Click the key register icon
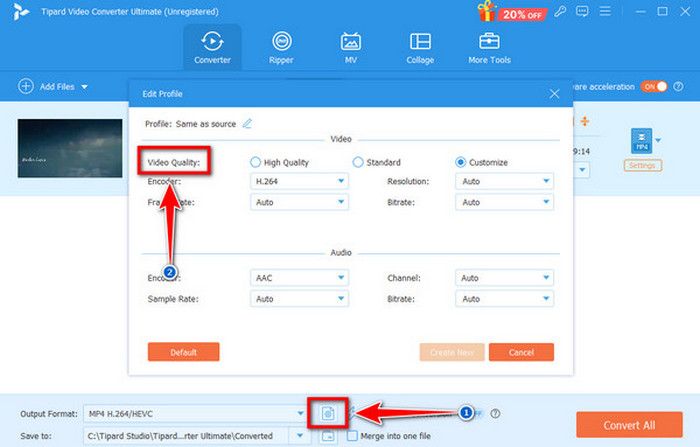This screenshot has width=700, height=447. pyautogui.click(x=560, y=12)
